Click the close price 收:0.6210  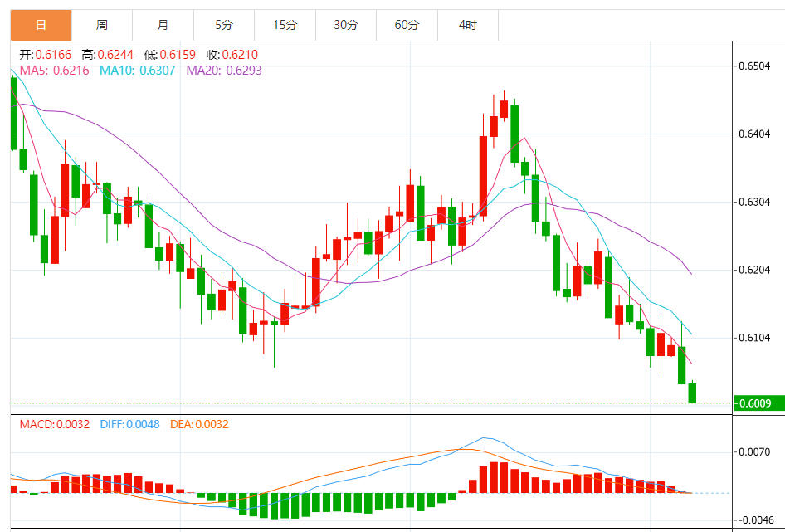pyautogui.click(x=232, y=55)
